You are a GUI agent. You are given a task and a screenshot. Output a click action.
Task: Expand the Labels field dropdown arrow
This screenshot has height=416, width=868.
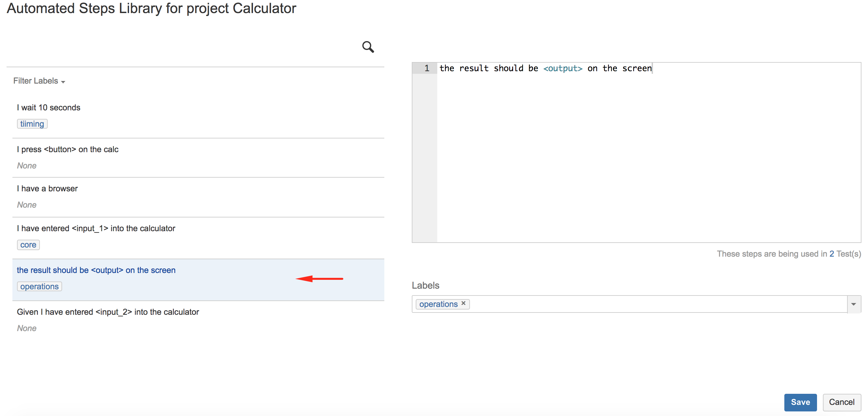(x=854, y=304)
